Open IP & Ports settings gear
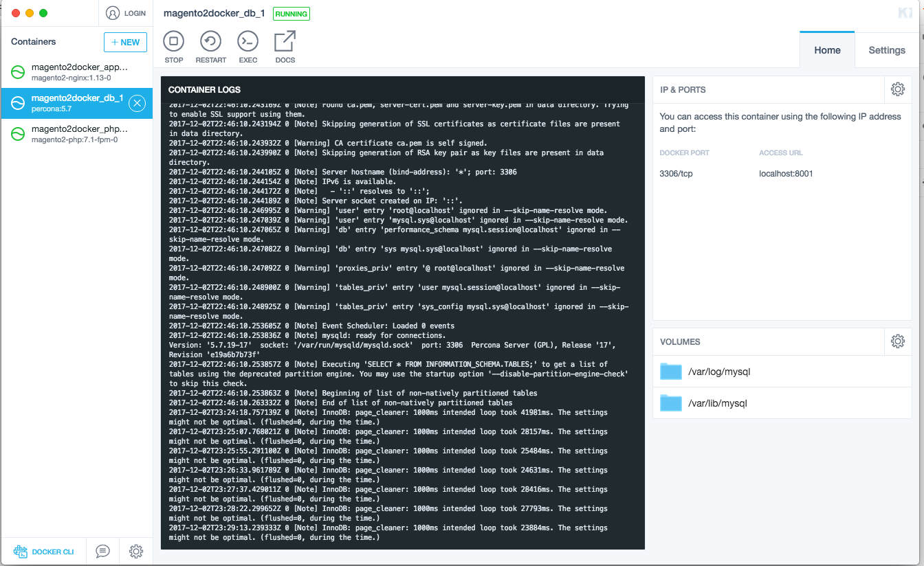The height and width of the screenshot is (566, 924). (897, 89)
